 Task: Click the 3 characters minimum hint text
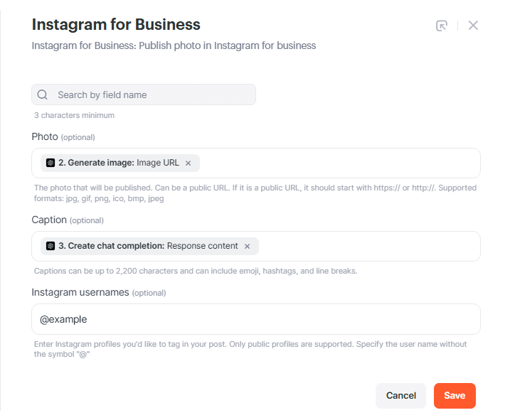coord(74,115)
